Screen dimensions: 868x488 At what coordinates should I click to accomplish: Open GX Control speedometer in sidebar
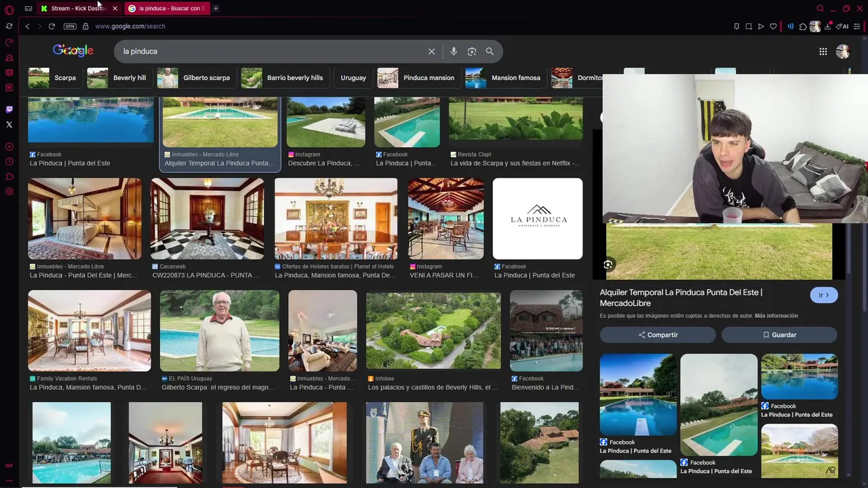[9, 42]
